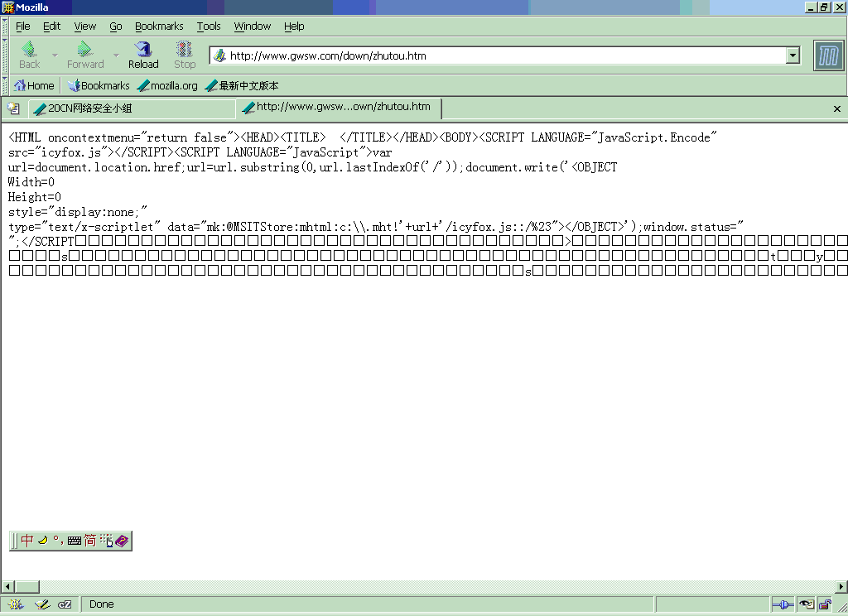848x616 pixels.
Task: Open the Edit menu
Action: [x=52, y=26]
